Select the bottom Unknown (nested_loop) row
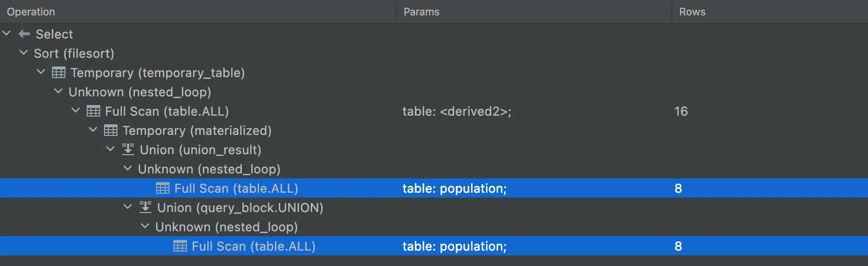The height and width of the screenshot is (266, 868). tap(226, 227)
